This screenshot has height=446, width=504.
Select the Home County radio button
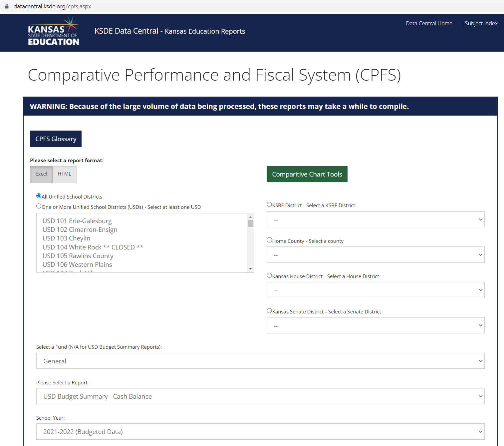[269, 240]
